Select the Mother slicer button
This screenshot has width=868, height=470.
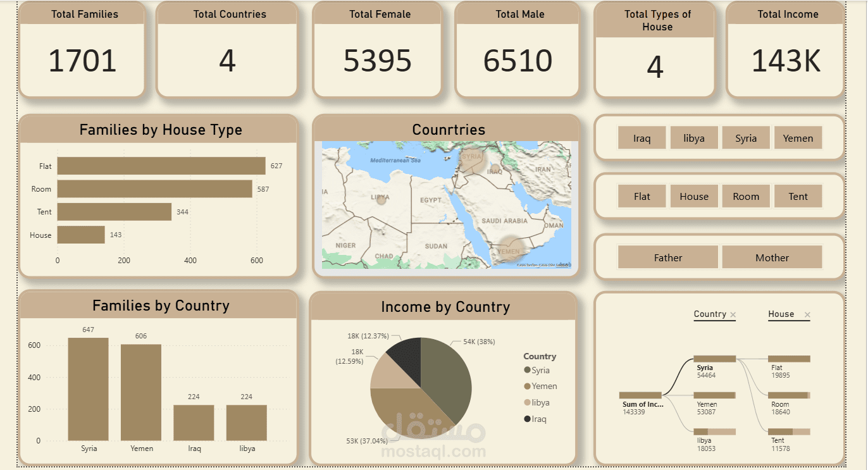coord(772,257)
